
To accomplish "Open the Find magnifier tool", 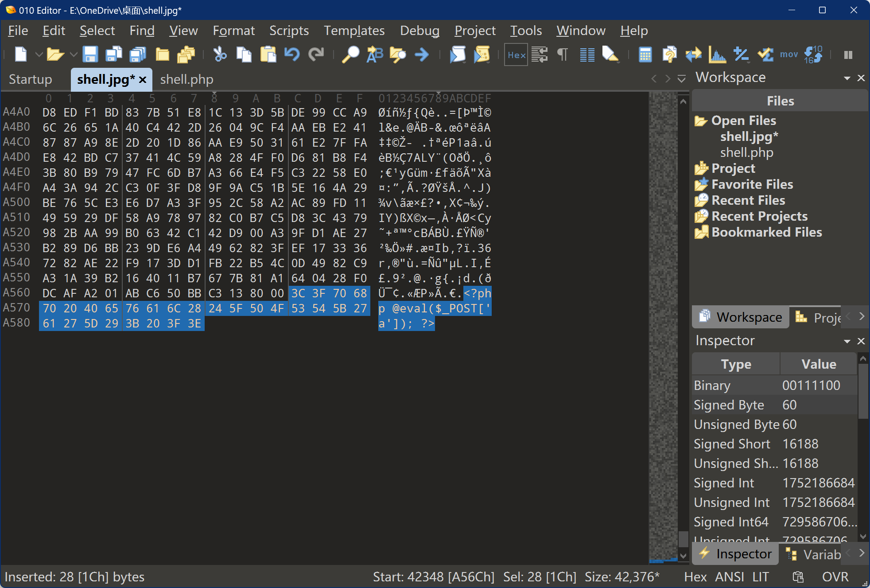I will 350,55.
